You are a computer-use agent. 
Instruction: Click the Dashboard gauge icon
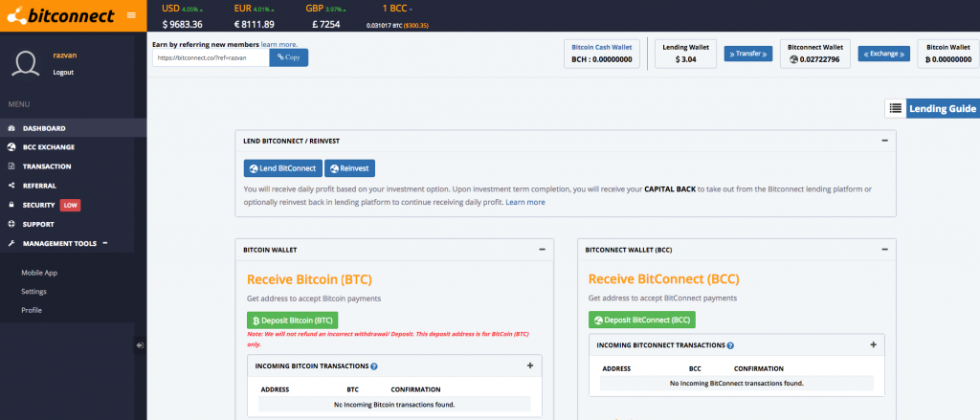coord(11,128)
